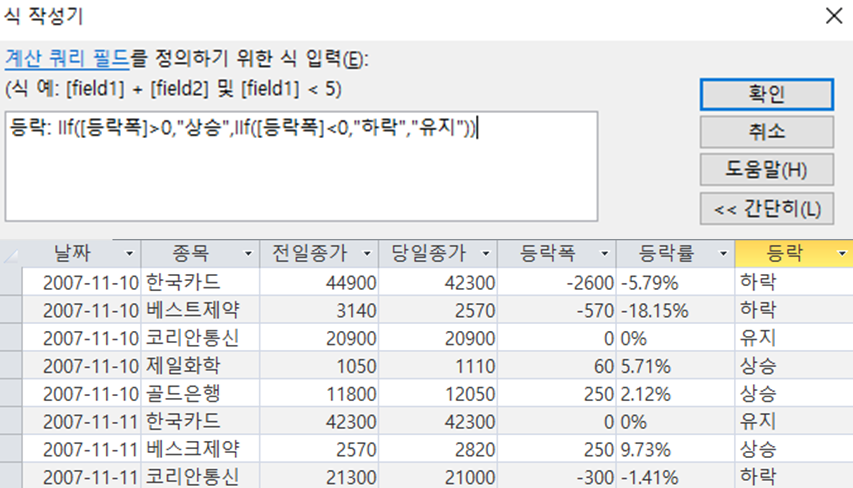Cancel the dialog with 취소 button
Viewport: 853px width, 488px height.
click(x=766, y=132)
